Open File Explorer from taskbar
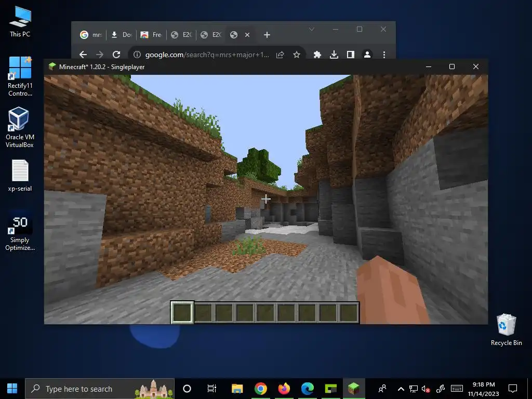Viewport: 532px width, 399px height. [x=237, y=389]
